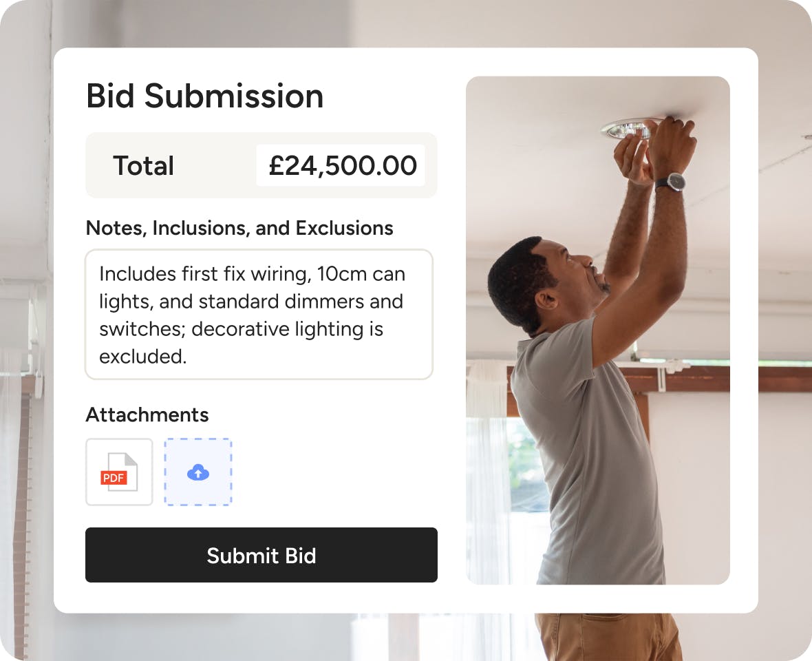Click the Bid Submission heading

204,96
